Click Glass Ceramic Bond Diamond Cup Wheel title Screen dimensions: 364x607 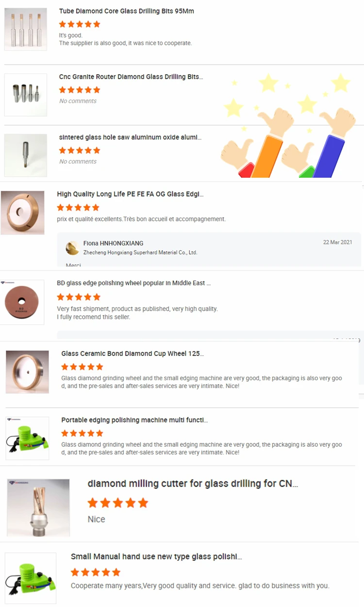click(x=132, y=354)
